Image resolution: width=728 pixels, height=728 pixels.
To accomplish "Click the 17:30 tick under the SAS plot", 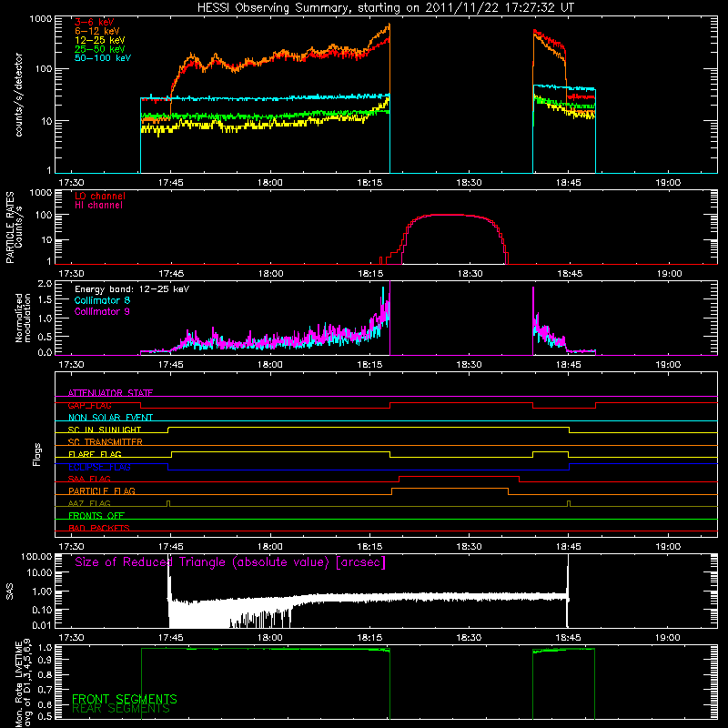I will [71, 638].
